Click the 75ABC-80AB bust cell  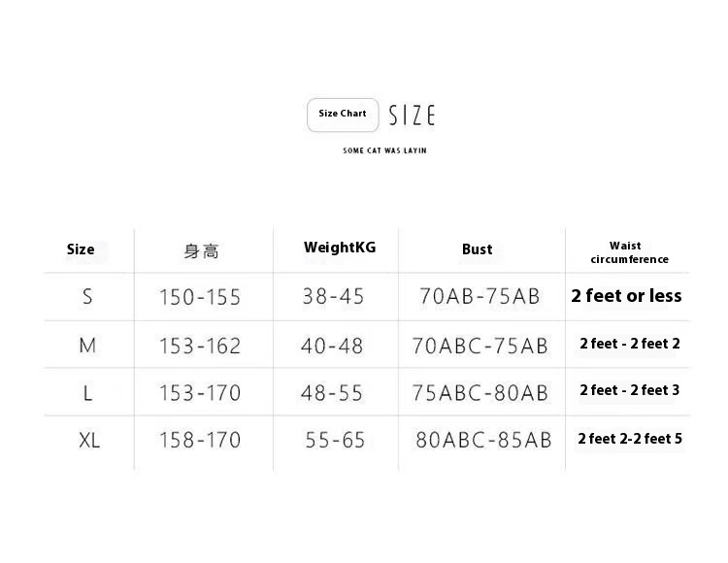point(480,393)
